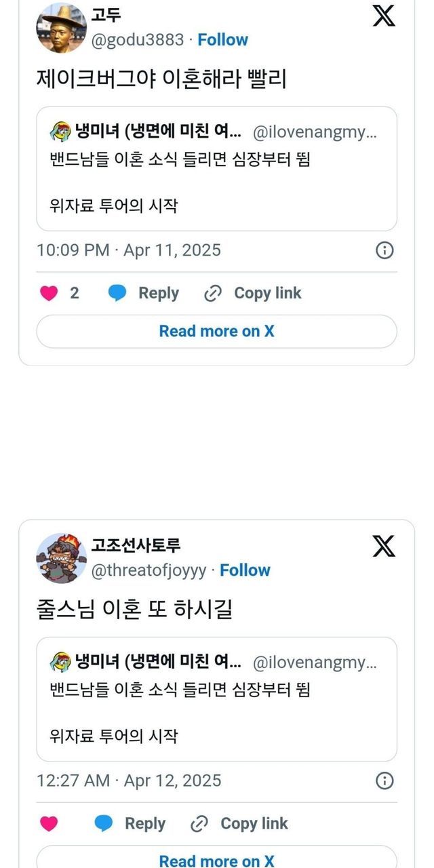Click the X logo on the first tweet
The image size is (434, 868).
point(384,14)
